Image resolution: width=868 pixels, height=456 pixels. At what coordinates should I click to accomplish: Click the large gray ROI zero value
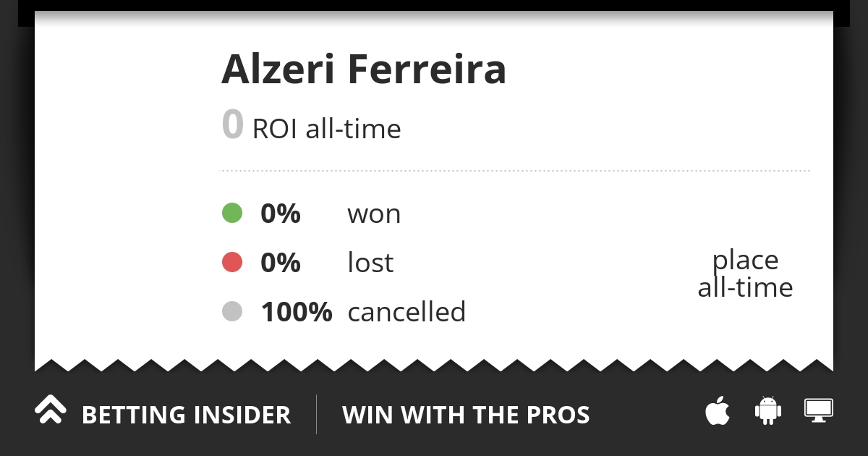point(232,124)
